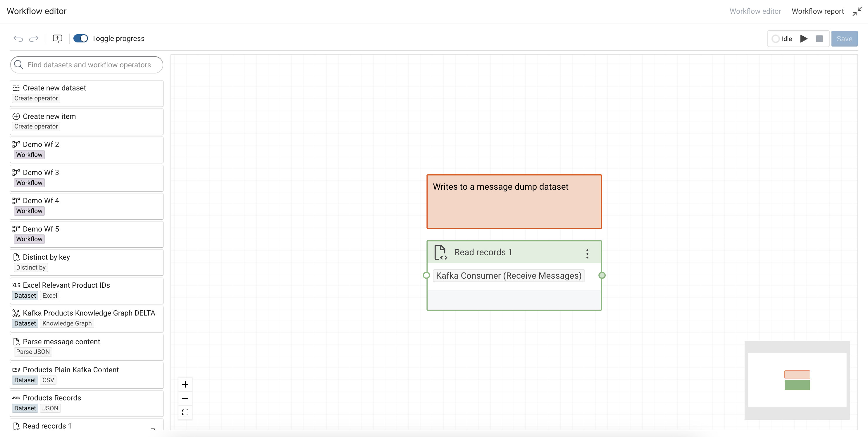This screenshot has width=868, height=437.
Task: Click the minimap overview panel
Action: point(797,380)
